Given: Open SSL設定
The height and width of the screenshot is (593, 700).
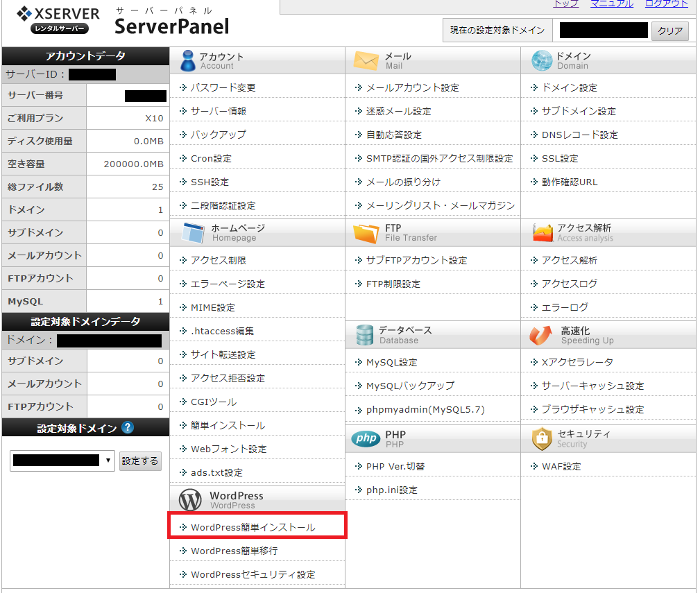Looking at the screenshot, I should (560, 158).
